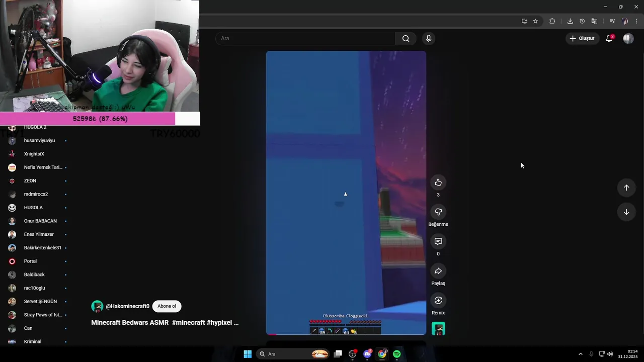Viewport: 644px width, 362px height.
Task: Open Spotify from the taskbar
Action: click(x=397, y=354)
